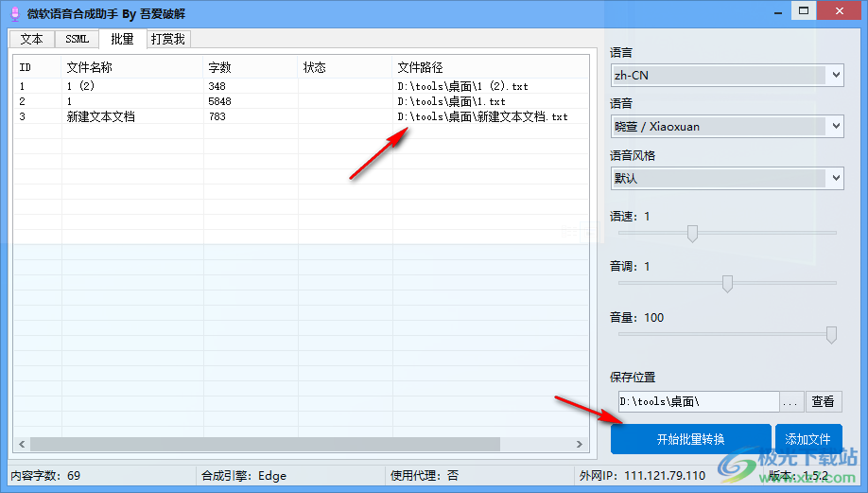Start conversion with 开始批量转换 button
Image resolution: width=868 pixels, height=493 pixels.
click(691, 439)
